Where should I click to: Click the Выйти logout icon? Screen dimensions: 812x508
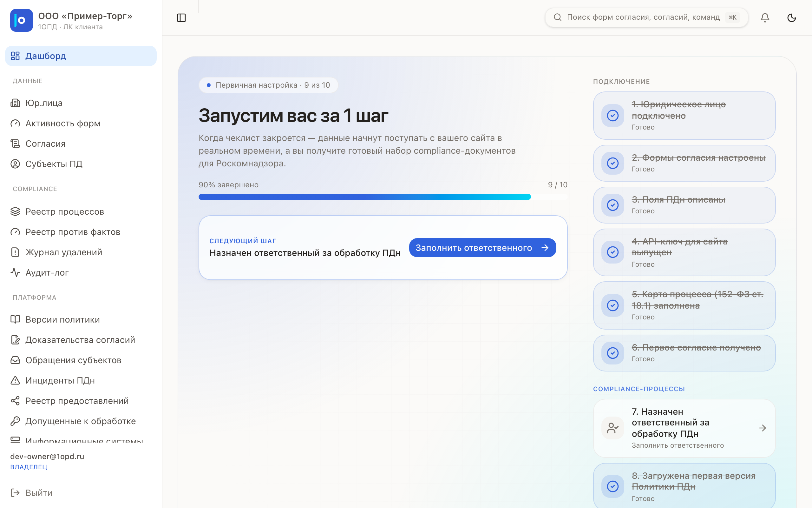click(15, 492)
